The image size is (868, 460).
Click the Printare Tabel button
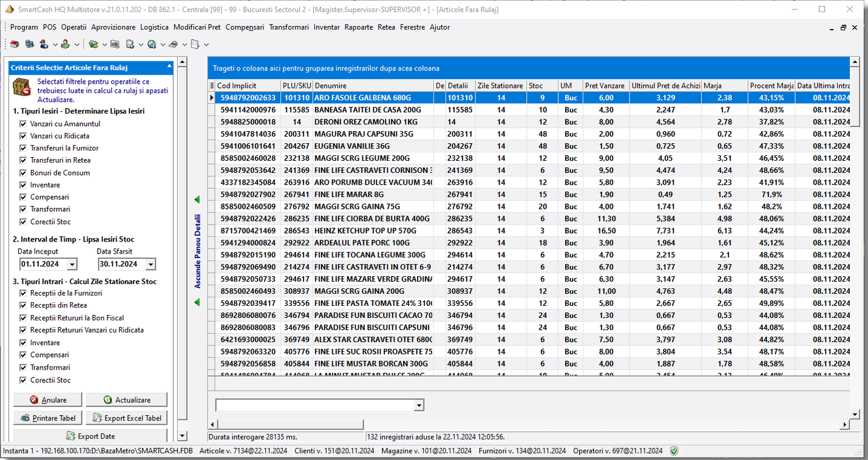pyautogui.click(x=48, y=418)
